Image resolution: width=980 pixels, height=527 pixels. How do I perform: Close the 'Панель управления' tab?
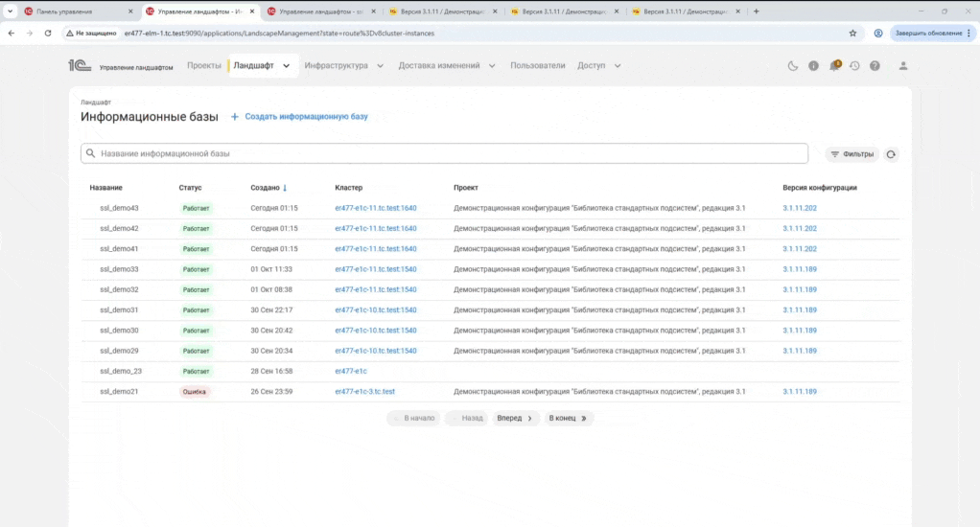pos(130,11)
